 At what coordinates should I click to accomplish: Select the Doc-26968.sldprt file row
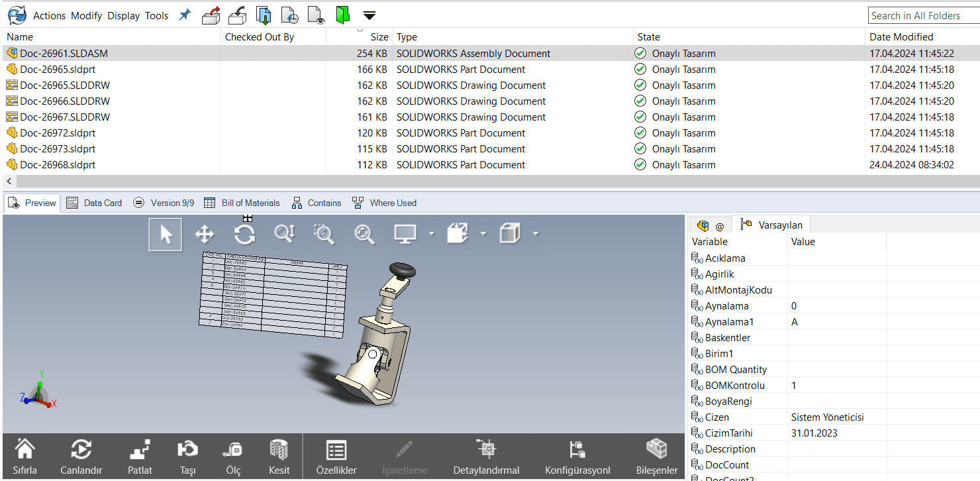click(490, 165)
